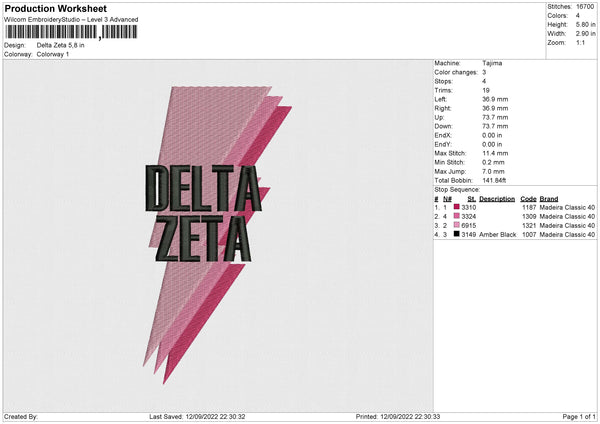Select thread code 1309
Viewport: 600px width, 424px height.
[529, 217]
